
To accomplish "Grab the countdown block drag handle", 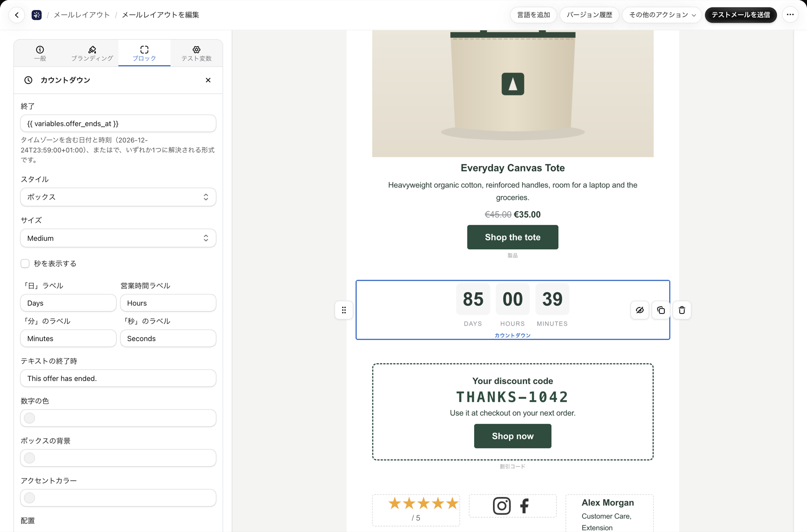I will [x=344, y=310].
